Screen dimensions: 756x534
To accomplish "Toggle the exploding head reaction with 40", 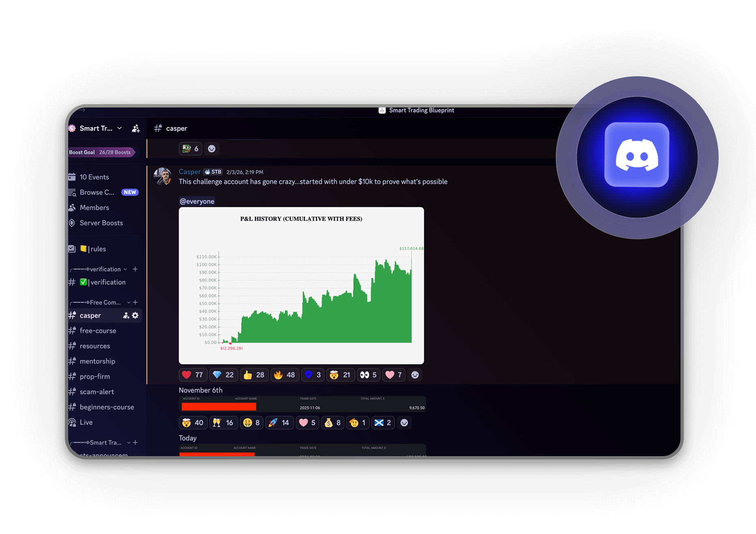I will pos(193,423).
